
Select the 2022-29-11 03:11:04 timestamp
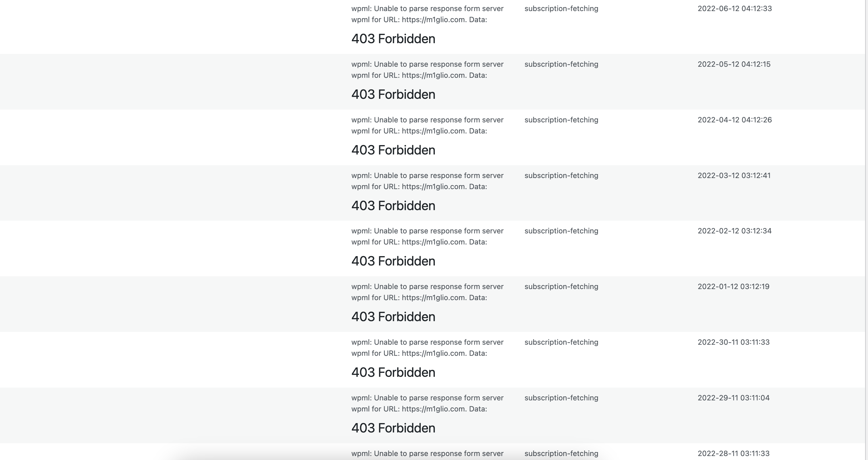click(734, 397)
